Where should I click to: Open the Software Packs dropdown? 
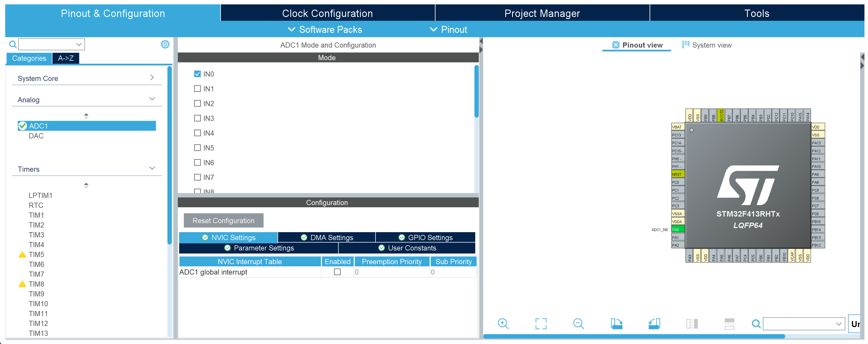pyautogui.click(x=325, y=30)
